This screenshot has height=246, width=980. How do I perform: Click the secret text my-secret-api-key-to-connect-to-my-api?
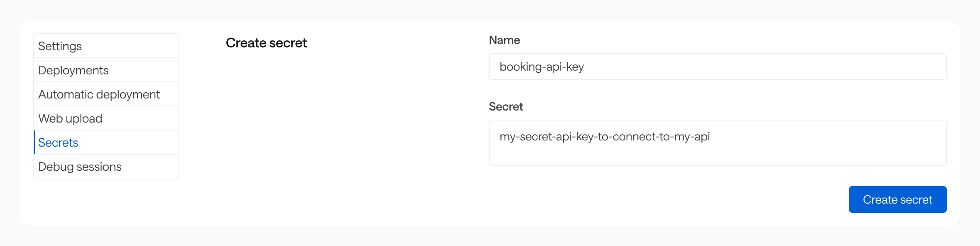point(604,137)
